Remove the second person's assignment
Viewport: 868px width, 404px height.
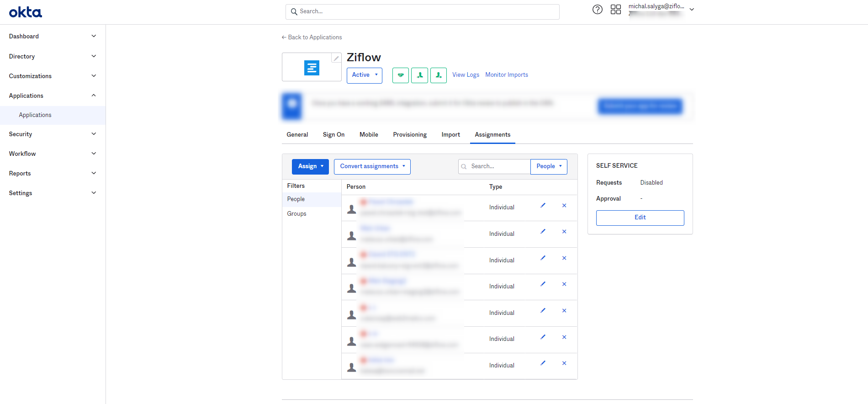(x=564, y=232)
